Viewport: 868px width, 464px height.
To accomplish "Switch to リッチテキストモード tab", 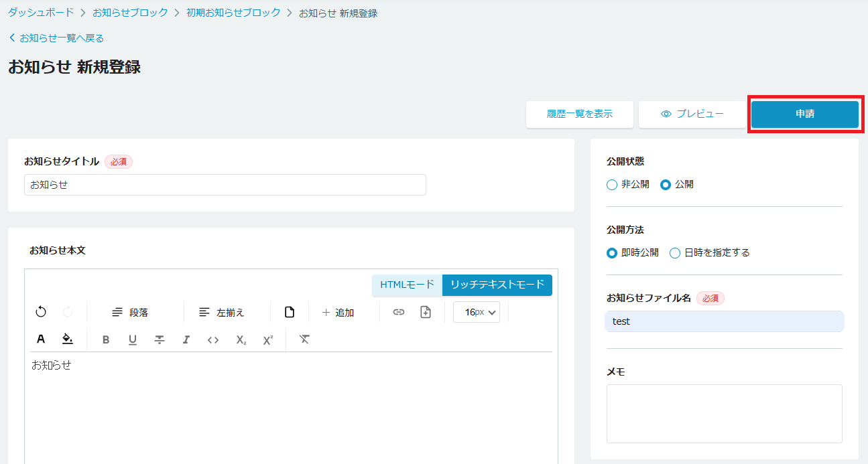I will tap(497, 285).
